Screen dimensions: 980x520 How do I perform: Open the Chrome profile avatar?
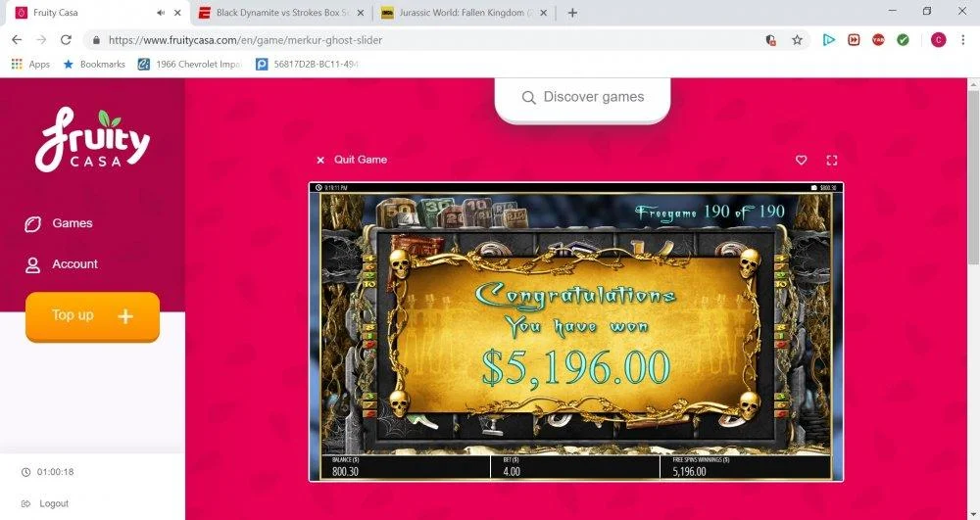pyautogui.click(x=938, y=40)
